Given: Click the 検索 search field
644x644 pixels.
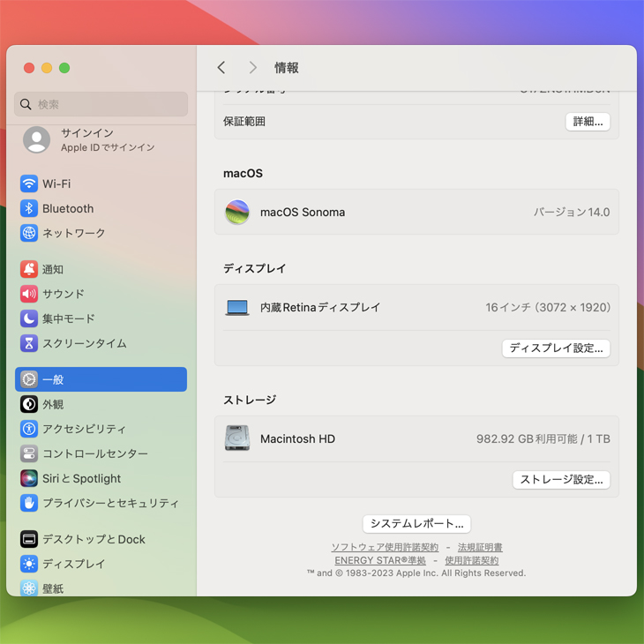Looking at the screenshot, I should (101, 104).
